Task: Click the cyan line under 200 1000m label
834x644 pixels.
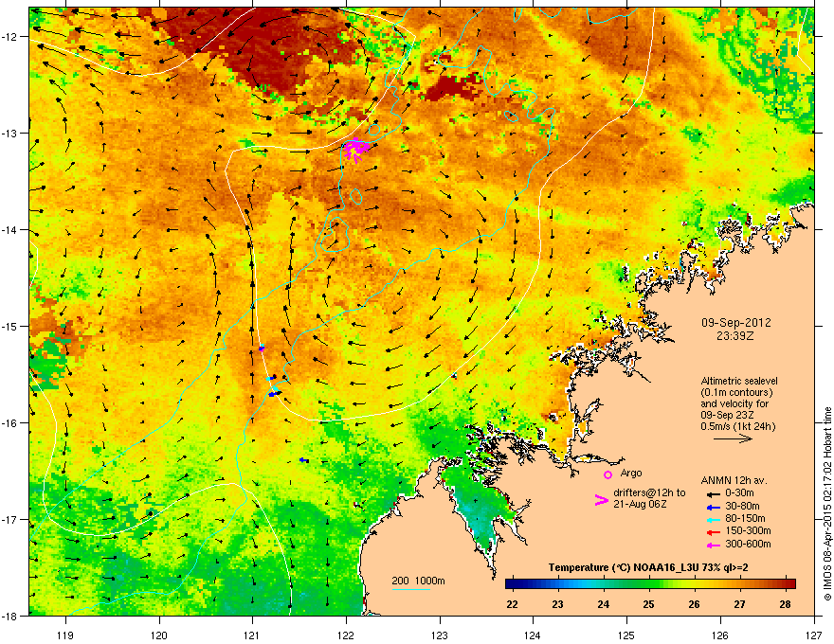Action: pyautogui.click(x=411, y=589)
